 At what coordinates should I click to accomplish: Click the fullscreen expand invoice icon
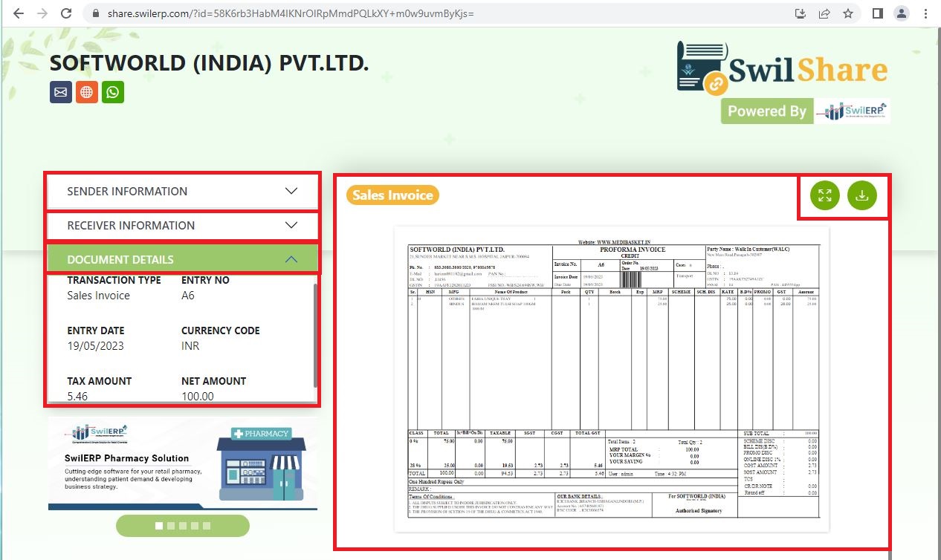825,196
